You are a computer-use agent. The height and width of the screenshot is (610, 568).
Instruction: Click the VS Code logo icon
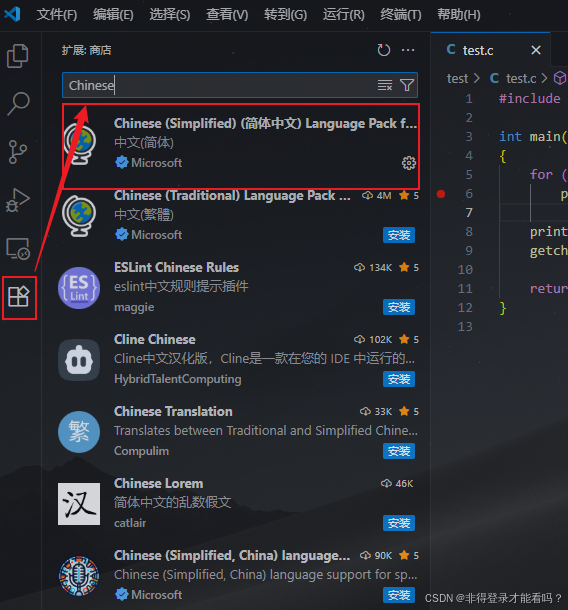click(12, 14)
